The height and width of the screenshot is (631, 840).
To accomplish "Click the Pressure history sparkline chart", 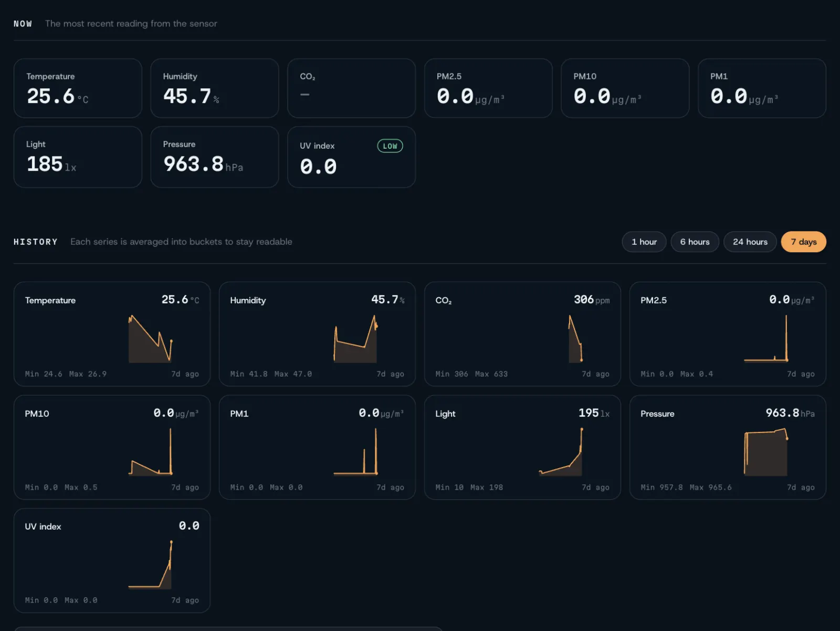I will pyautogui.click(x=766, y=452).
